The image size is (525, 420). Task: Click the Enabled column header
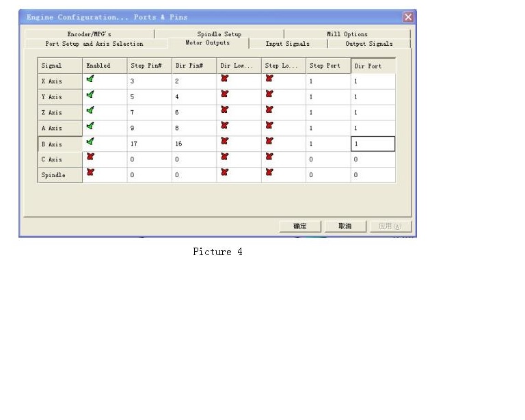[x=105, y=66]
